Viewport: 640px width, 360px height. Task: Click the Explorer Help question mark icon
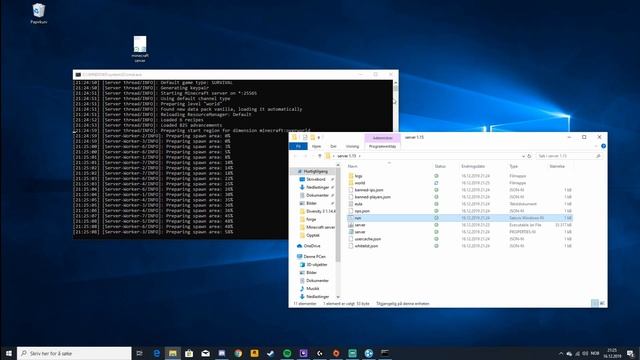pos(603,146)
